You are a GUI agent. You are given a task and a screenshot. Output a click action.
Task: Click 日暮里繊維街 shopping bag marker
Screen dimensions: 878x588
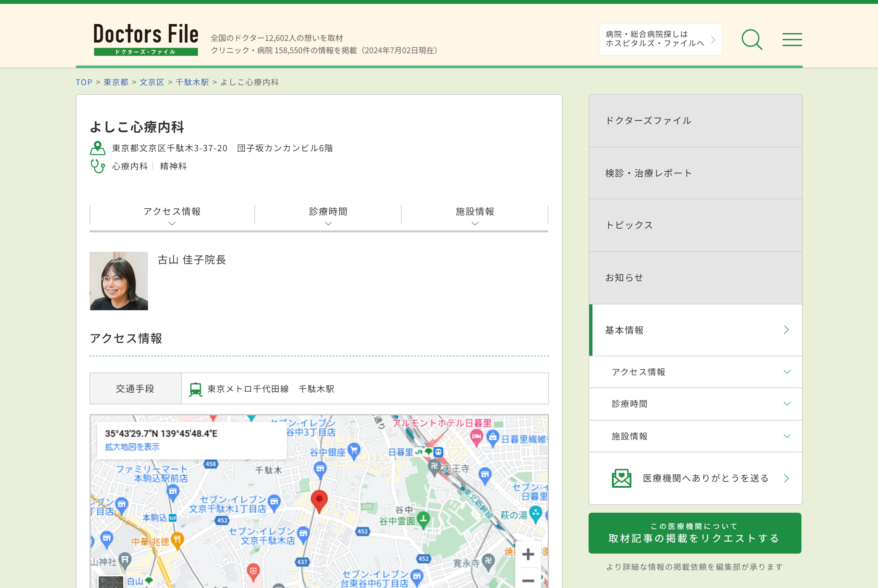(492, 438)
